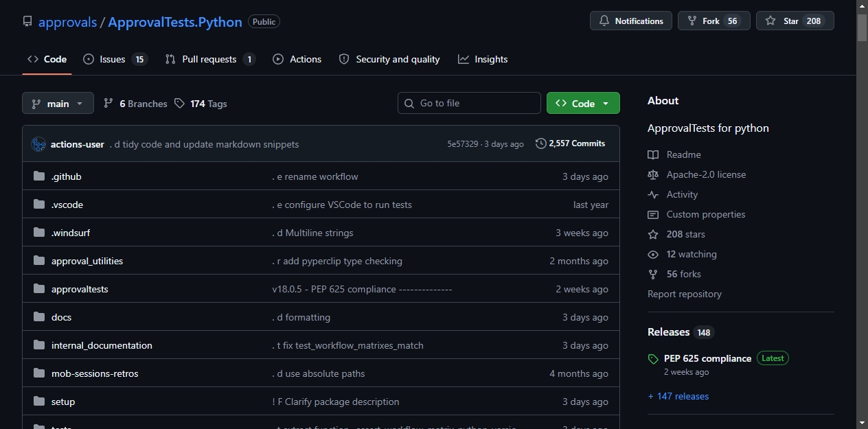
Task: Switch to the Pull requests tab
Action: [x=210, y=59]
